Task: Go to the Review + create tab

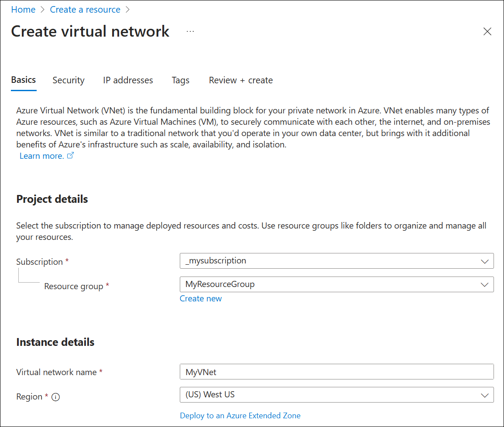Action: (240, 80)
